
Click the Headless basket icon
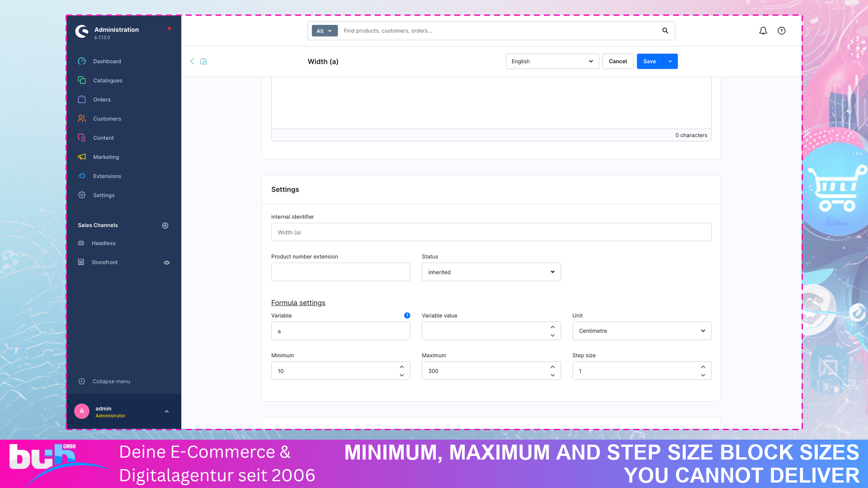point(81,243)
